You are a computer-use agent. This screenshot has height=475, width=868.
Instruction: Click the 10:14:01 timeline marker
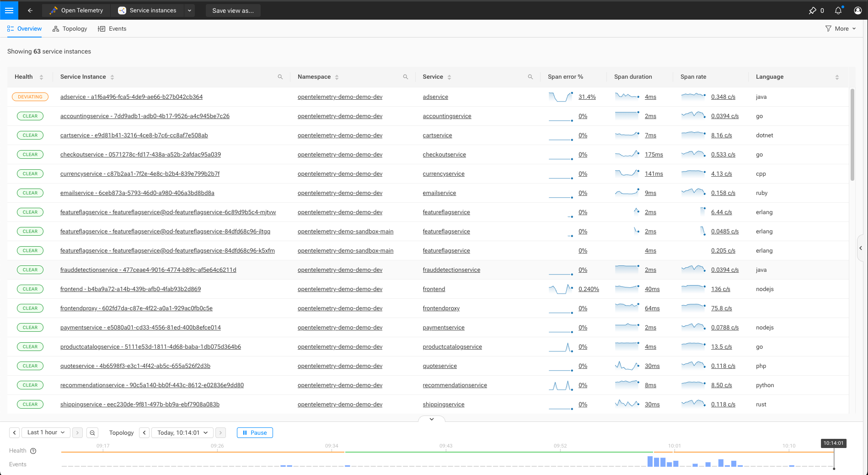(833, 443)
